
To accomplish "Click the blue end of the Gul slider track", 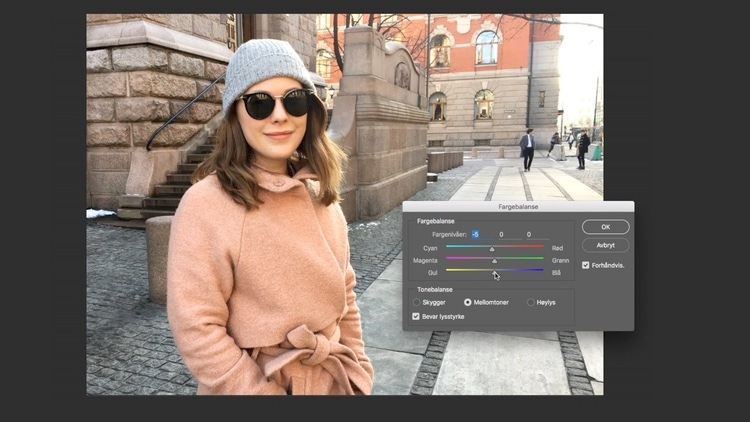I will tap(541, 270).
